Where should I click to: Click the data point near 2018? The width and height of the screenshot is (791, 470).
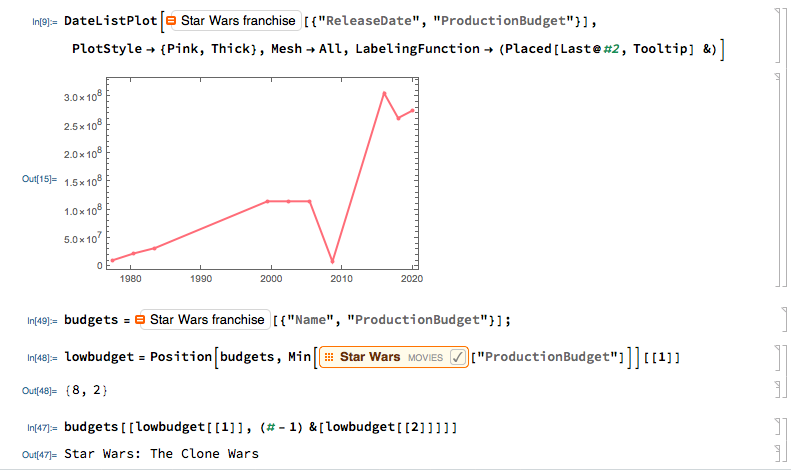pyautogui.click(x=399, y=119)
